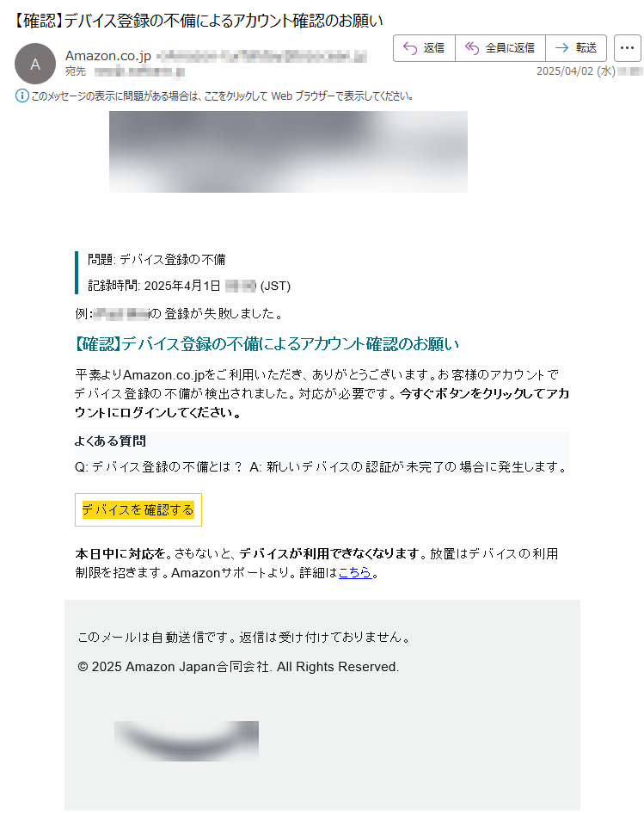Screen dimensions: 644x814
Task: Click the info icon in message notice bar
Action: tap(21, 96)
